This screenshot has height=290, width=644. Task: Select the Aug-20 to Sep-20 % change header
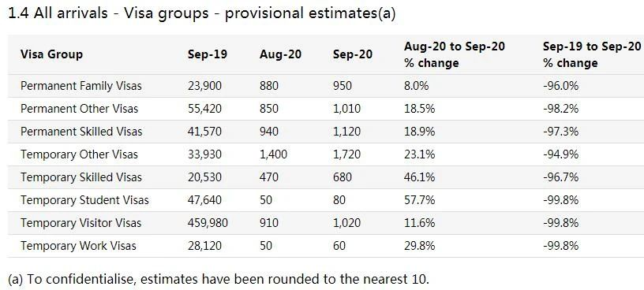455,54
